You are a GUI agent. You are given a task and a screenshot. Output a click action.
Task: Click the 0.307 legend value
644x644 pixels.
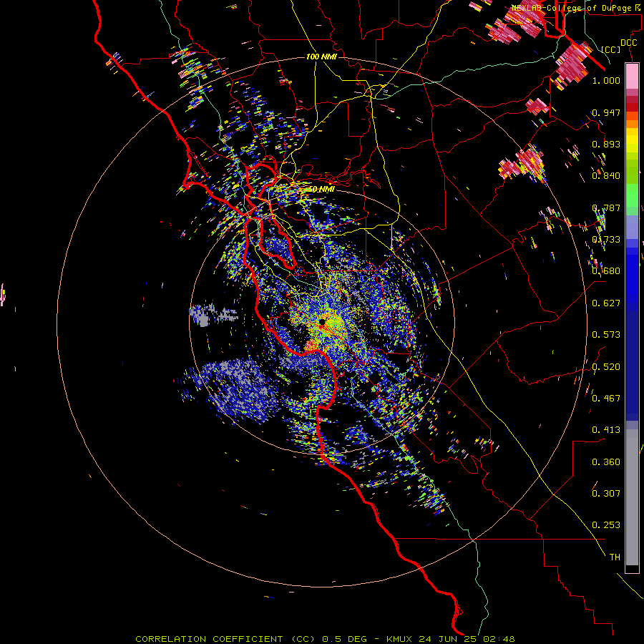(606, 494)
